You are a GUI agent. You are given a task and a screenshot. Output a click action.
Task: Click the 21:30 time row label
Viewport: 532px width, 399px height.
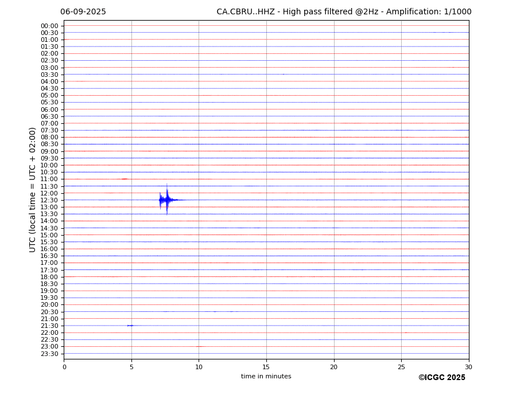coord(49,326)
